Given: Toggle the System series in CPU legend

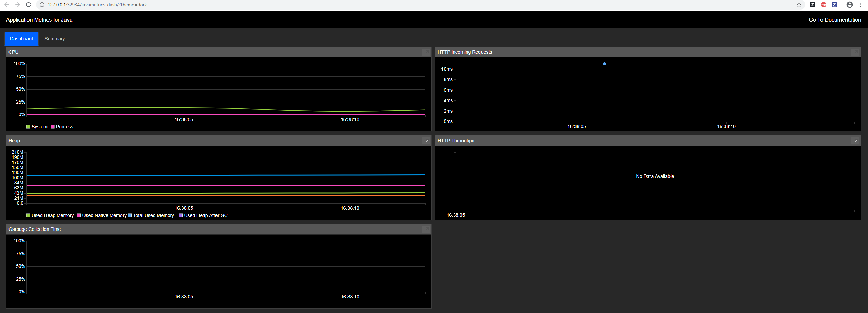Looking at the screenshot, I should (x=37, y=126).
